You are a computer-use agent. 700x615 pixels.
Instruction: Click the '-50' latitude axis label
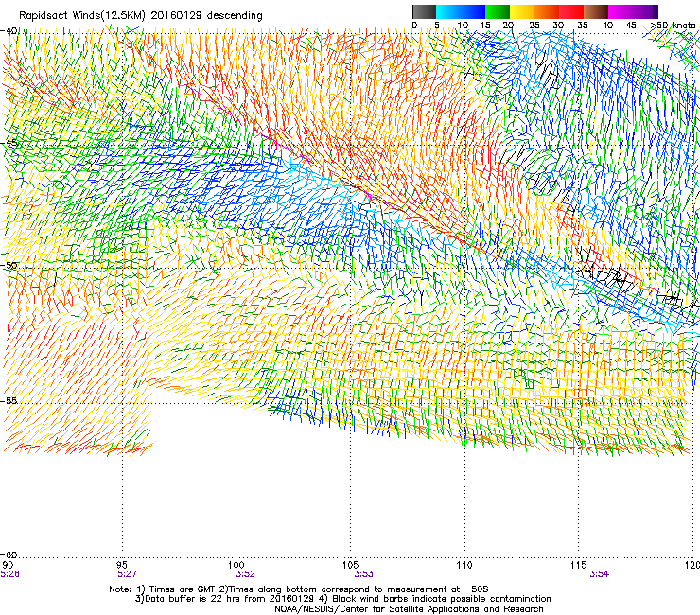9,265
